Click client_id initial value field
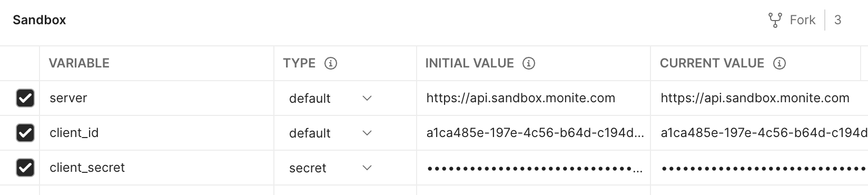The image size is (868, 195). point(534,133)
